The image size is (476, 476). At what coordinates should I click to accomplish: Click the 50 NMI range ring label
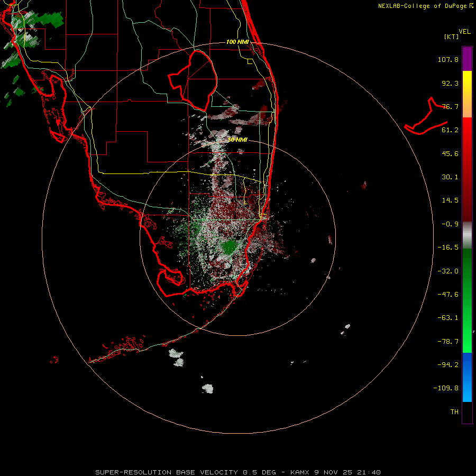tap(237, 140)
